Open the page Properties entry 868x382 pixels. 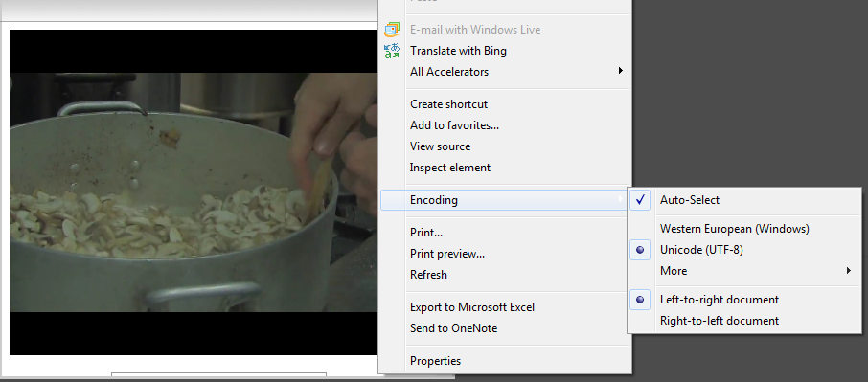pyautogui.click(x=435, y=361)
